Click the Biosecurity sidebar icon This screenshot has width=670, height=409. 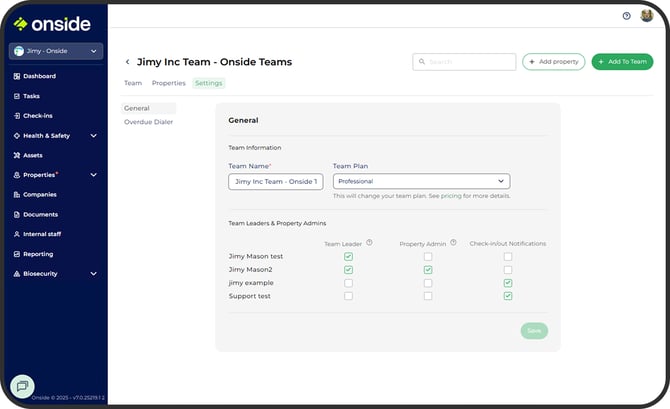17,274
